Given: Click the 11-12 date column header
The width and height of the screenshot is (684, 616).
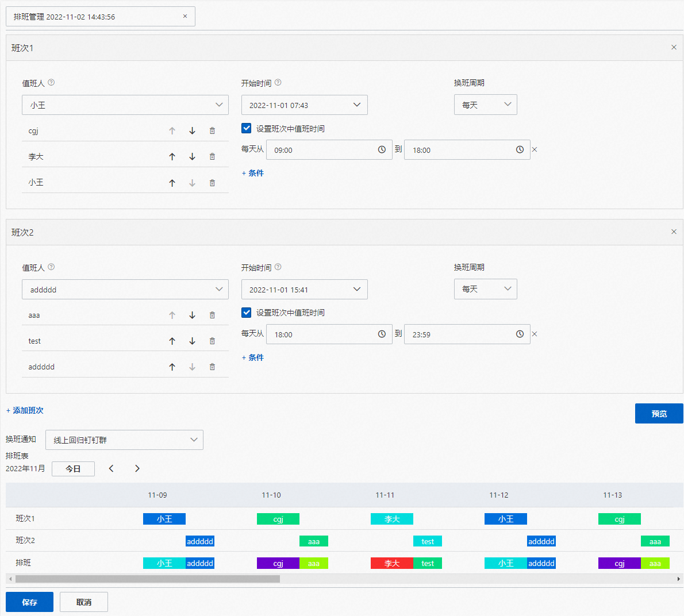Looking at the screenshot, I should click(498, 495).
